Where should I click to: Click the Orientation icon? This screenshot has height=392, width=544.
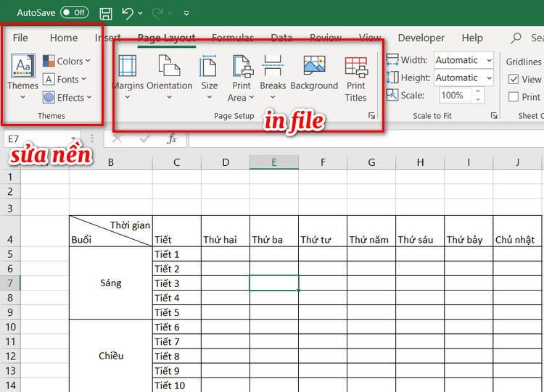coord(169,65)
